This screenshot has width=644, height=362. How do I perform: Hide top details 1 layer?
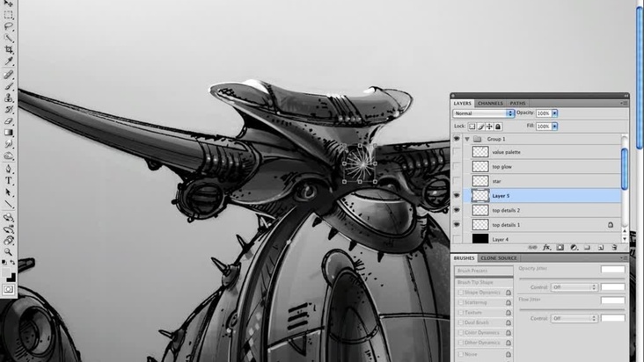coord(457,225)
